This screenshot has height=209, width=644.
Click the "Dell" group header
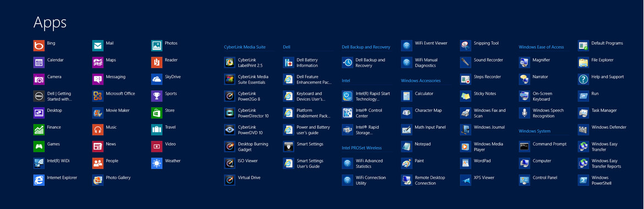(x=287, y=47)
